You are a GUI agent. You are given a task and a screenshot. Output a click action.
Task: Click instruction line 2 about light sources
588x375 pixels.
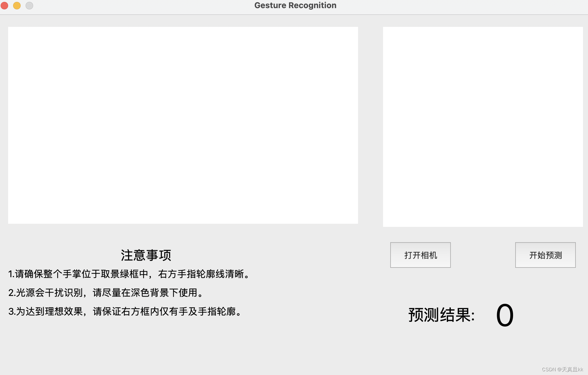(106, 293)
